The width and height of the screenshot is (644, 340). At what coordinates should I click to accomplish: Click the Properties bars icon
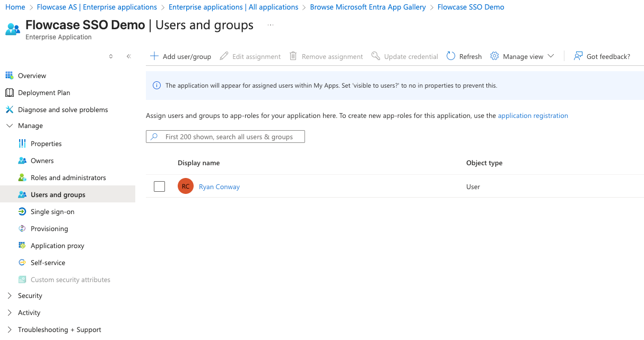click(22, 143)
